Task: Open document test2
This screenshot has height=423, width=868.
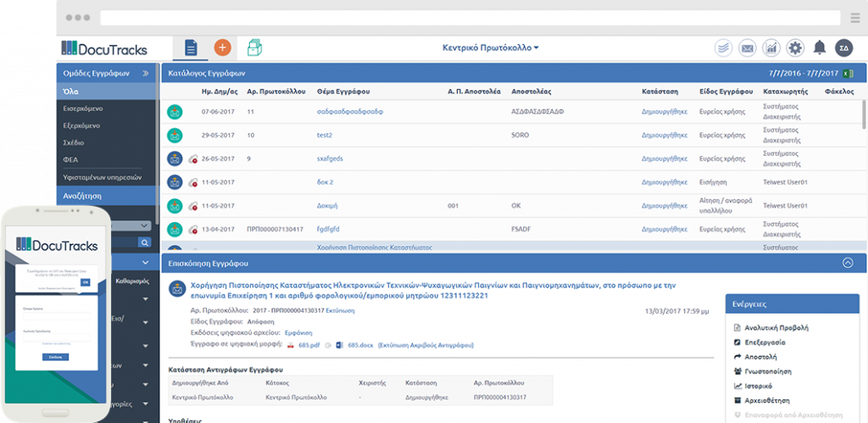Action: 325,135
